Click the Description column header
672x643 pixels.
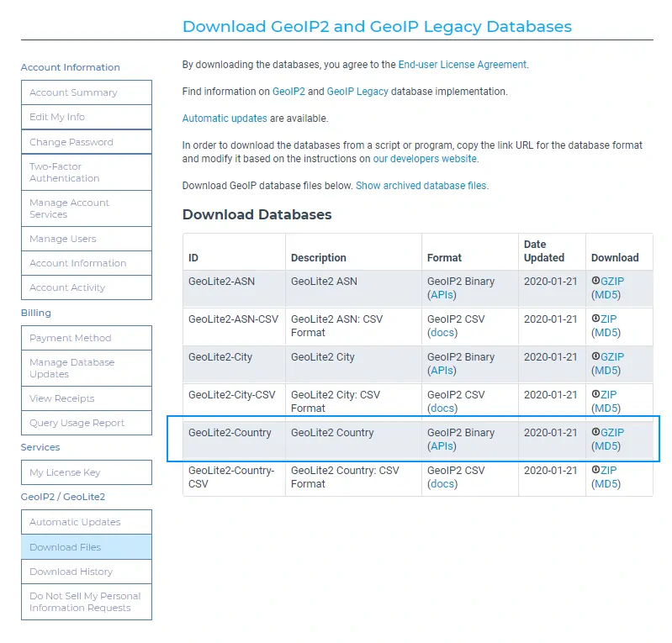353,251
